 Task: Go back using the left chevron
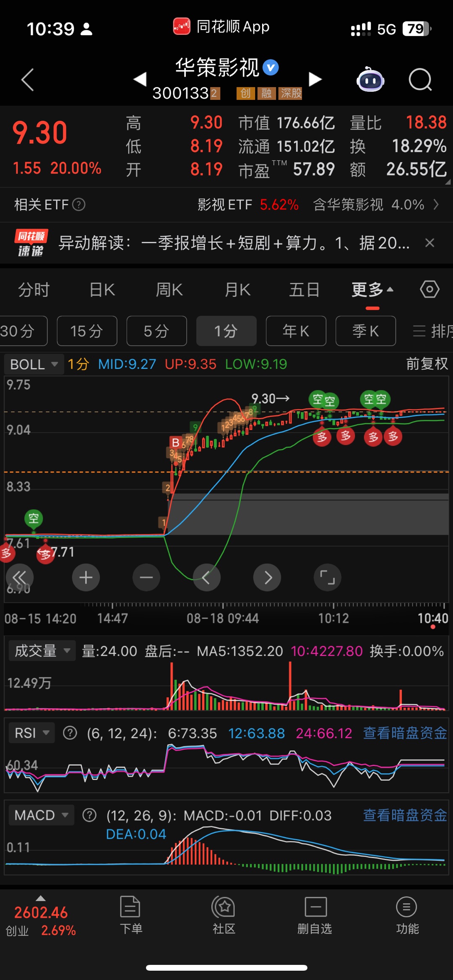pyautogui.click(x=28, y=79)
